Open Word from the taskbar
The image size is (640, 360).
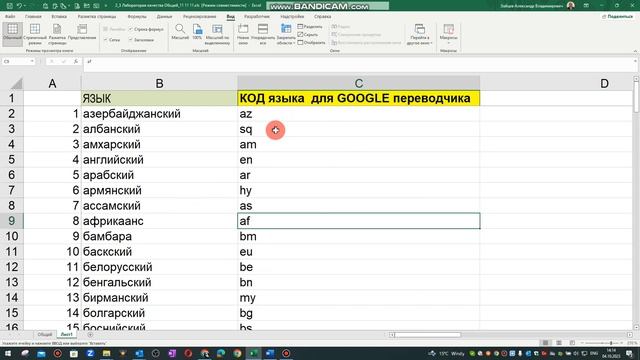coord(270,353)
